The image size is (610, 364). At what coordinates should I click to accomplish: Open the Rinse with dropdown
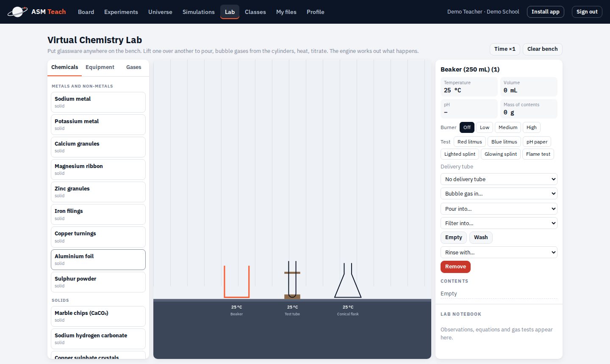click(499, 252)
